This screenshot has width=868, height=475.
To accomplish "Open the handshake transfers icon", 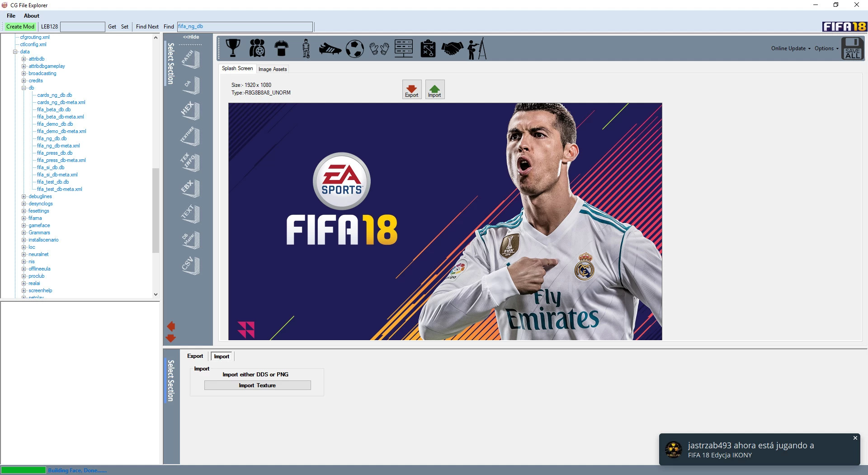I will (x=453, y=48).
